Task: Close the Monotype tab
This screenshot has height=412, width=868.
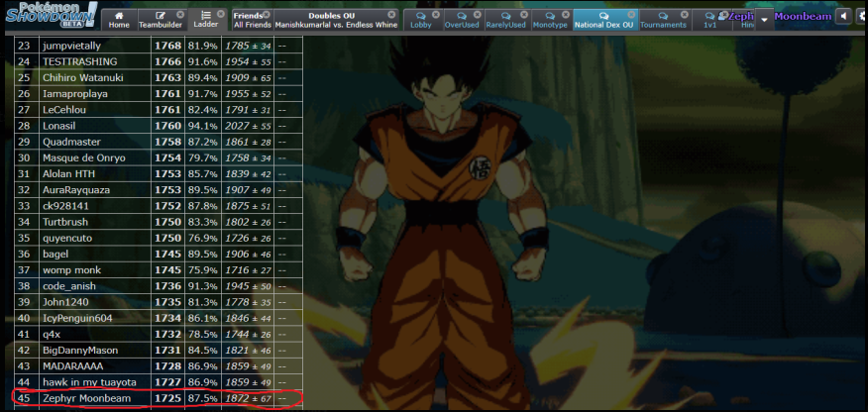Action: point(565,15)
